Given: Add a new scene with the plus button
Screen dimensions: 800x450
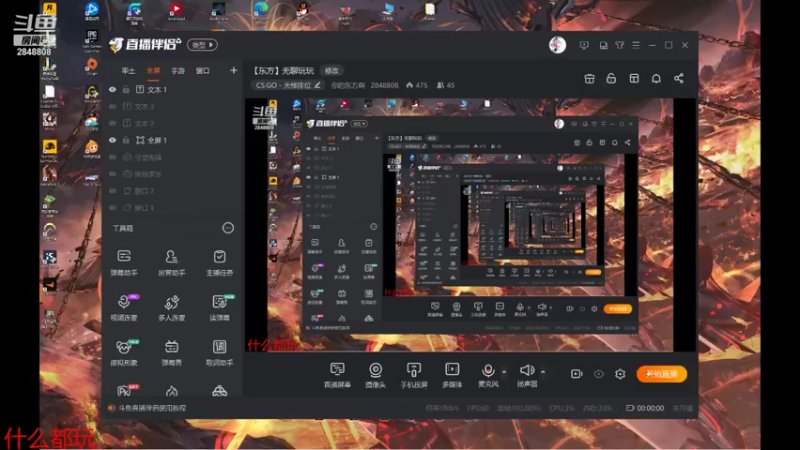Looking at the screenshot, I should [x=234, y=70].
